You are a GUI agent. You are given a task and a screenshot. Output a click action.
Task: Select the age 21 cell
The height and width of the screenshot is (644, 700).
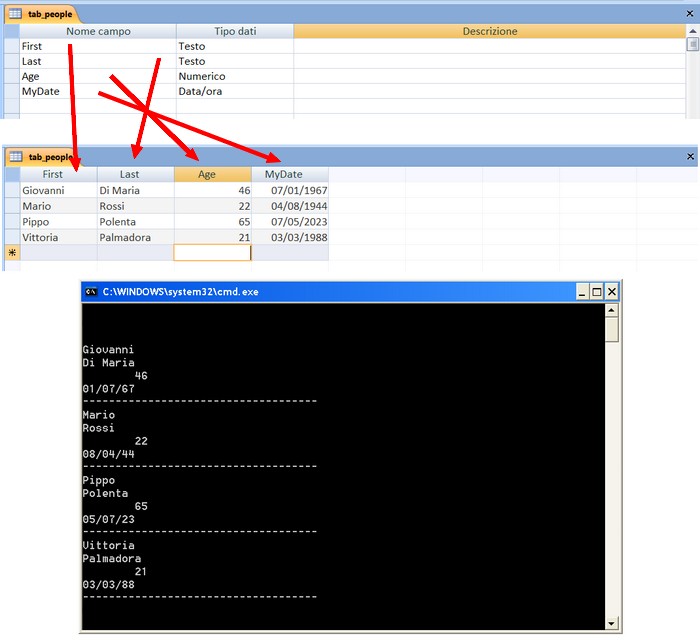point(212,237)
